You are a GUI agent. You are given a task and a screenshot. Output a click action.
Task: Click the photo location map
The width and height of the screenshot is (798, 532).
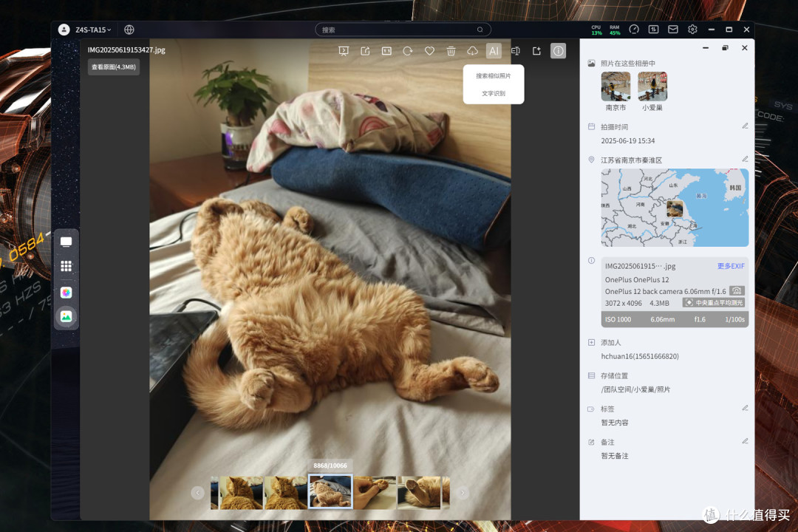[x=675, y=208]
